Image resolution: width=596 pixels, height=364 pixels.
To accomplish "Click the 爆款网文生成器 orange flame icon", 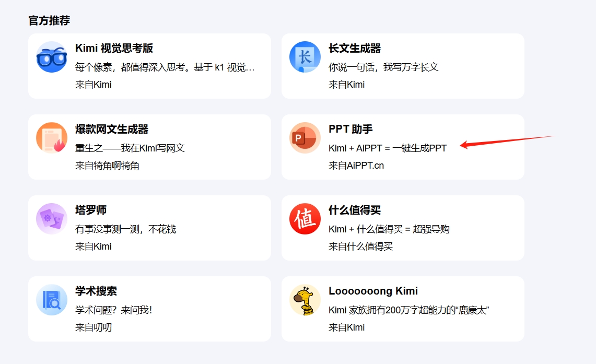I will [x=52, y=138].
